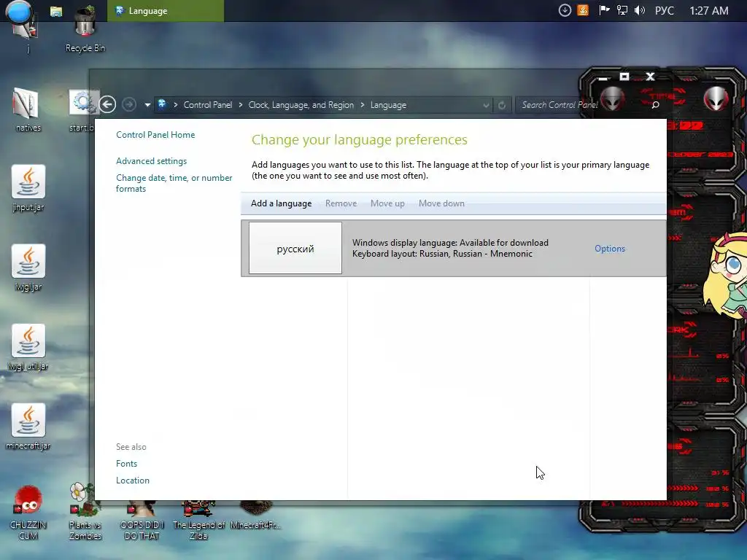
Task: Select the OOPS DID I DO THAT shortcut
Action: (x=142, y=521)
